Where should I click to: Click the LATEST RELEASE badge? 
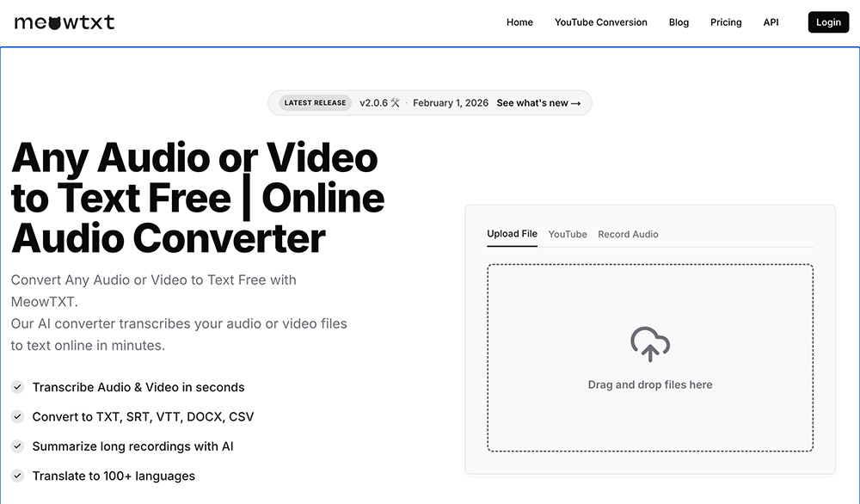(315, 103)
